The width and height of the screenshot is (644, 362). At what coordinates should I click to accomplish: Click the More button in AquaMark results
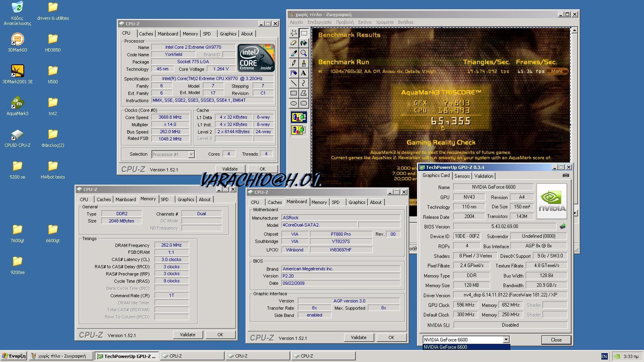(x=557, y=71)
